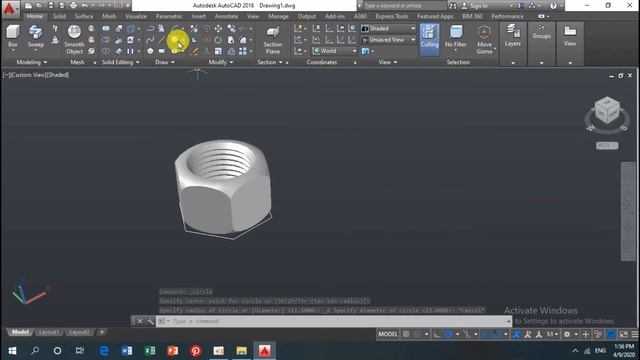The image size is (640, 360).
Task: Click the command line customize wrench icon
Action: click(x=150, y=321)
